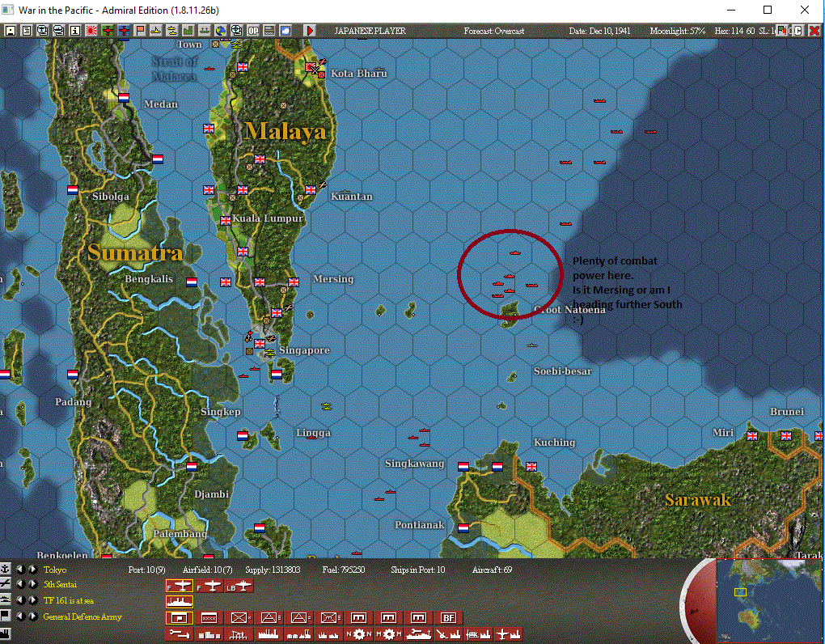Click the M gear M industry button
Screen dimensions: 825x644
(389, 634)
